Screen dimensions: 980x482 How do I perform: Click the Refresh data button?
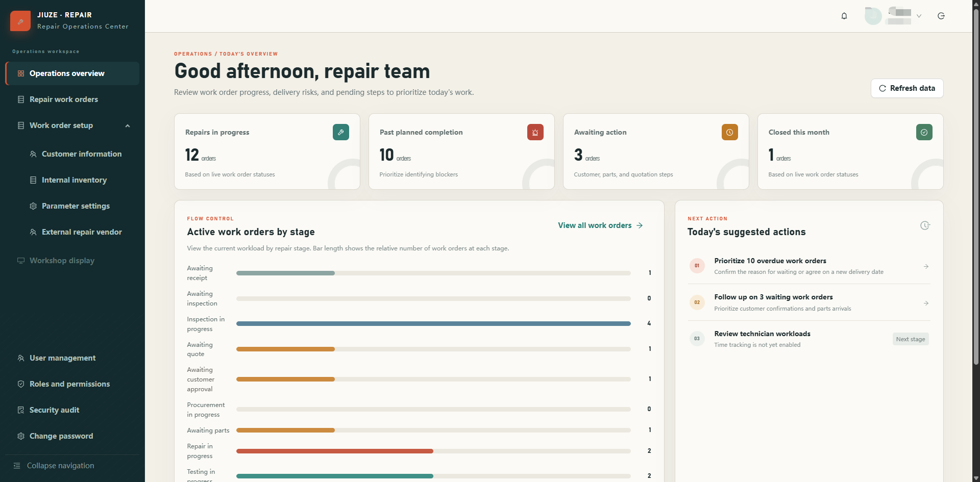(x=907, y=88)
